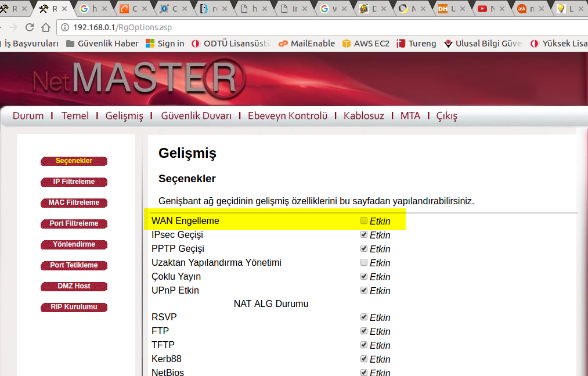Open the MailEnable bookmark
This screenshot has height=376, width=588.
pyautogui.click(x=307, y=44)
